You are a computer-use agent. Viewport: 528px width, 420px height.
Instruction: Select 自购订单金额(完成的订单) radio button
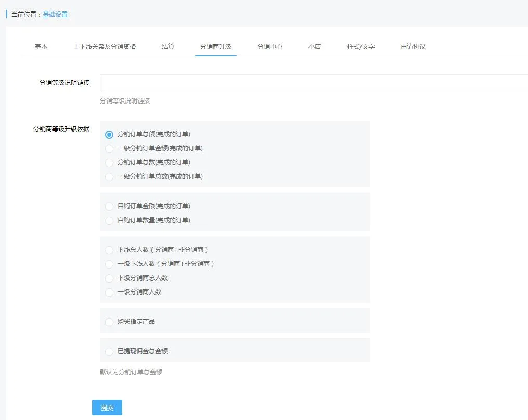pyautogui.click(x=109, y=207)
